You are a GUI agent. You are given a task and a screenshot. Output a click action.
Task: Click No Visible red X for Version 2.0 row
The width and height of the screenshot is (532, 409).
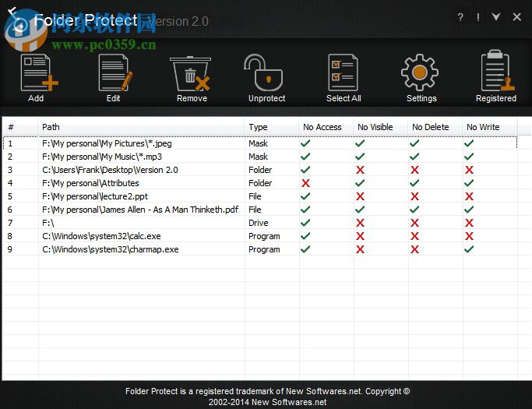pos(360,170)
